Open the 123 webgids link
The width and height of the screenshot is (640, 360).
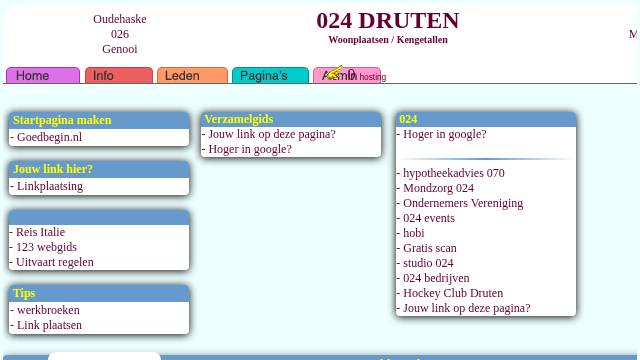click(46, 247)
